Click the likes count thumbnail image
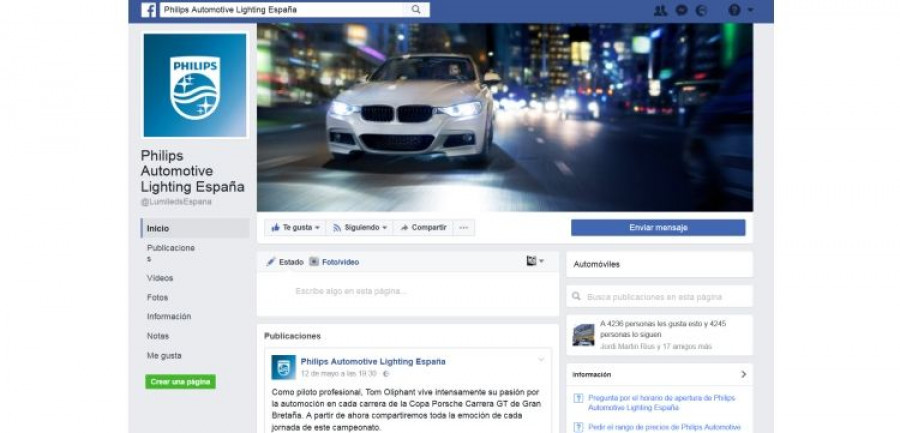The height and width of the screenshot is (433, 900). coord(583,335)
